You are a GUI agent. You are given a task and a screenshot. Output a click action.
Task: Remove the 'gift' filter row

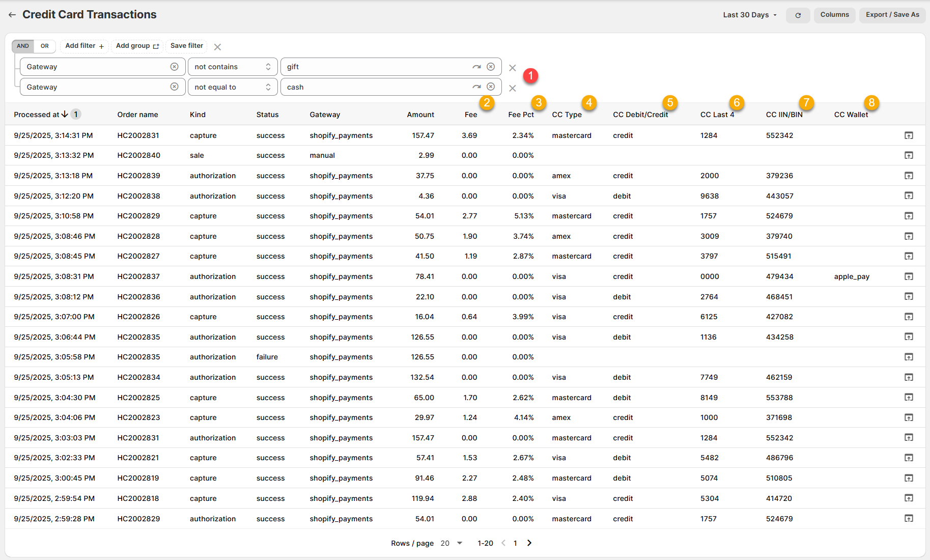click(x=512, y=68)
